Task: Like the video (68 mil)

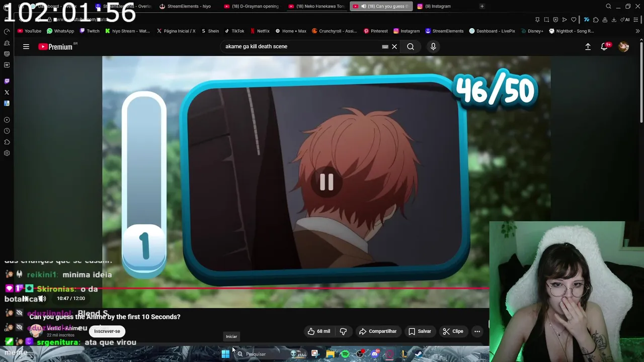Action: 318,331
